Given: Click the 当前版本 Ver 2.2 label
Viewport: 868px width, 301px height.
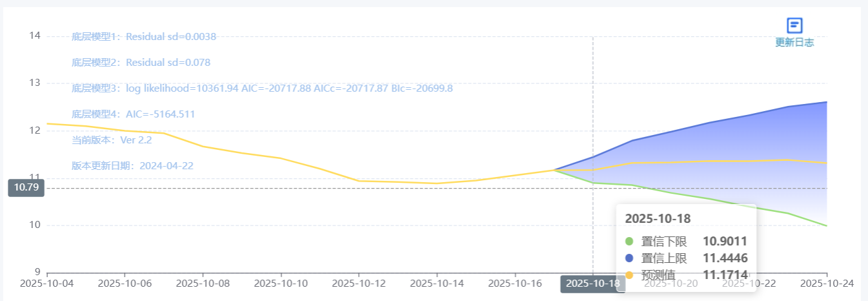Looking at the screenshot, I should coord(112,140).
